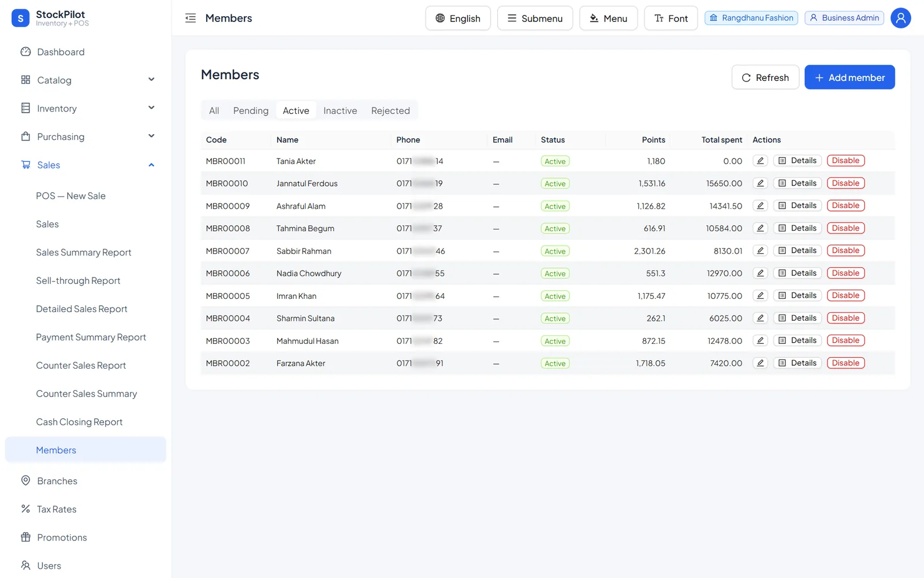This screenshot has height=578, width=924.
Task: Click the edit pencil icon for Sabbir Rahman
Action: (x=760, y=251)
